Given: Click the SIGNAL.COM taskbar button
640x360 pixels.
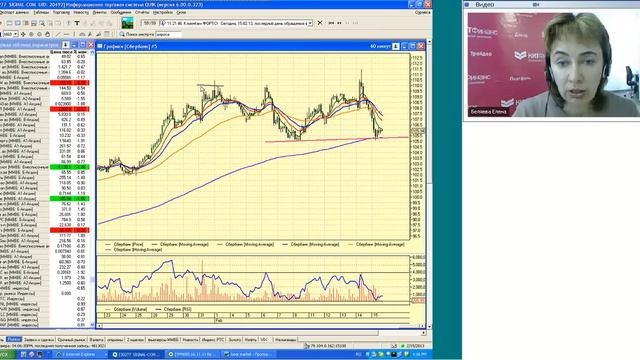Looking at the screenshot, I should pyautogui.click(x=136, y=354).
